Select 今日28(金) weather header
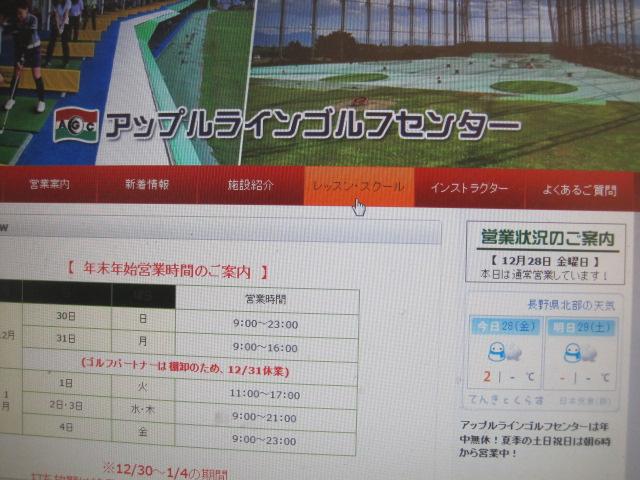 tap(505, 326)
